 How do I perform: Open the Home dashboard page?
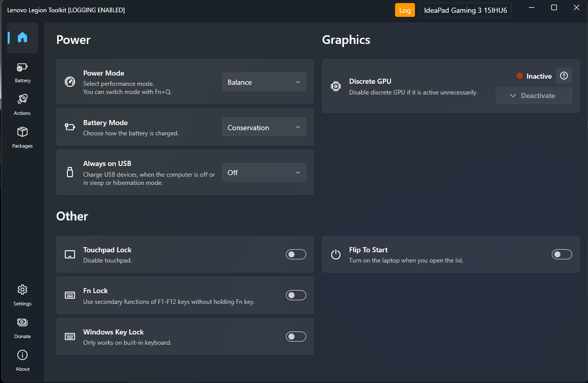coord(22,37)
